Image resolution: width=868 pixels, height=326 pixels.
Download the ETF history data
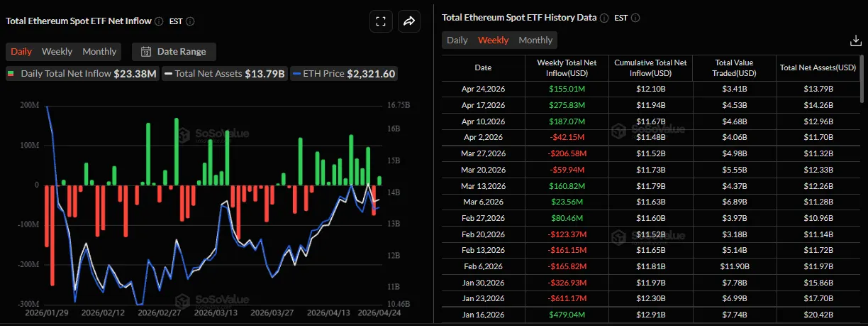(855, 41)
